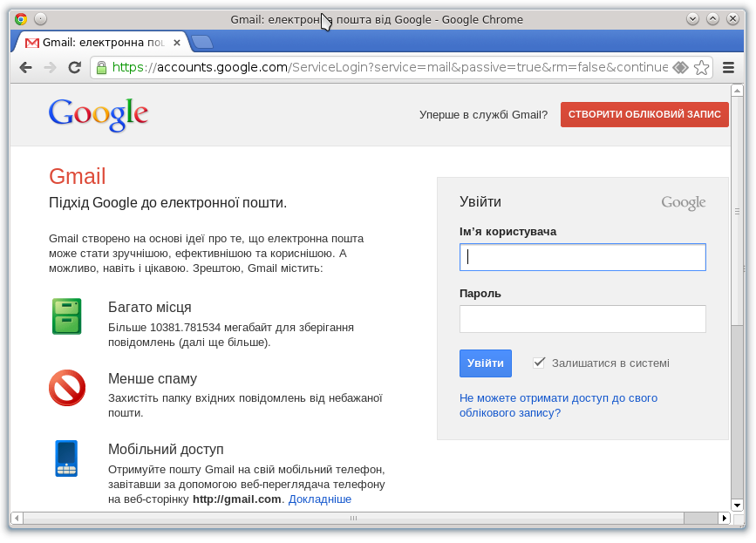Click the green file cabinet storage icon

coord(67,316)
